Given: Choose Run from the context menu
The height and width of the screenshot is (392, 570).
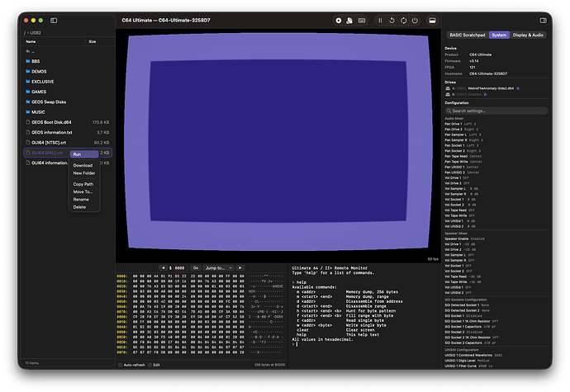Looking at the screenshot, I should (84, 154).
